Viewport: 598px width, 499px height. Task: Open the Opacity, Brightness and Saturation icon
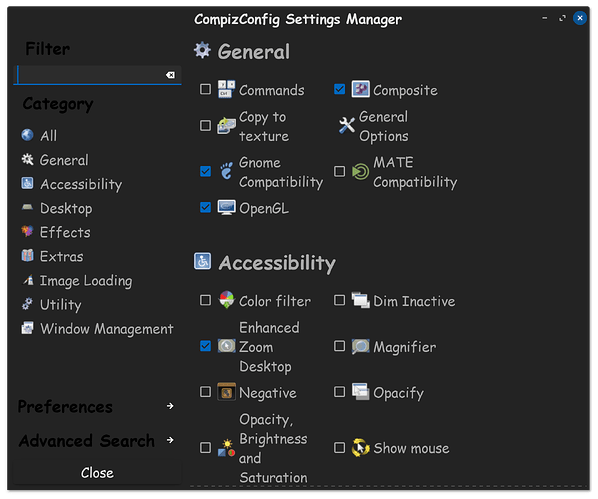[227, 447]
